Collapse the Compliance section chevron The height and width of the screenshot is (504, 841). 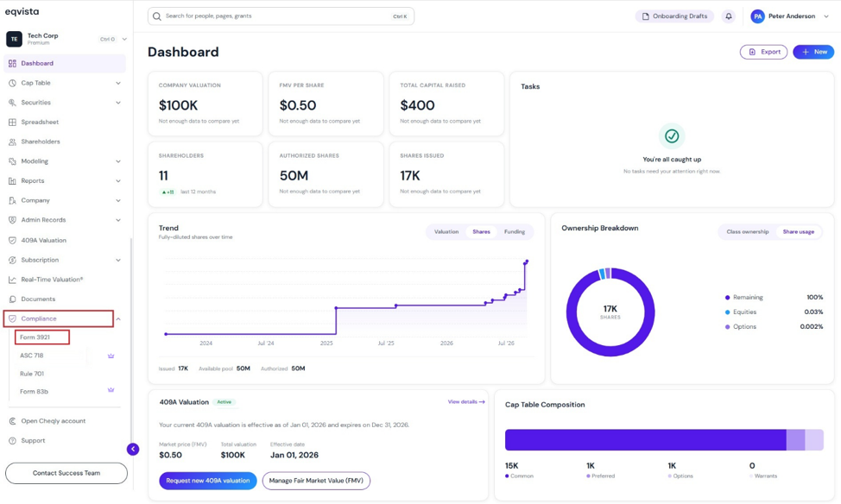coord(118,319)
